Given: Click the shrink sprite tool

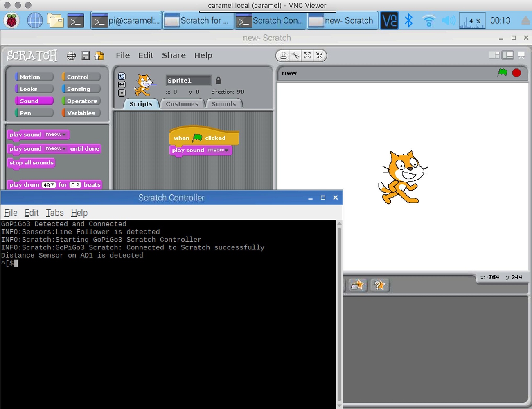Looking at the screenshot, I should (x=319, y=55).
